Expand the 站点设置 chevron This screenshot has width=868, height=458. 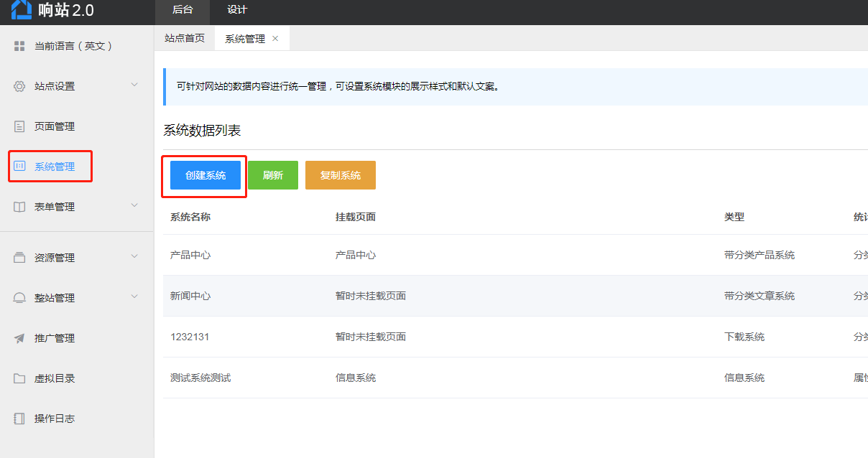pyautogui.click(x=134, y=85)
